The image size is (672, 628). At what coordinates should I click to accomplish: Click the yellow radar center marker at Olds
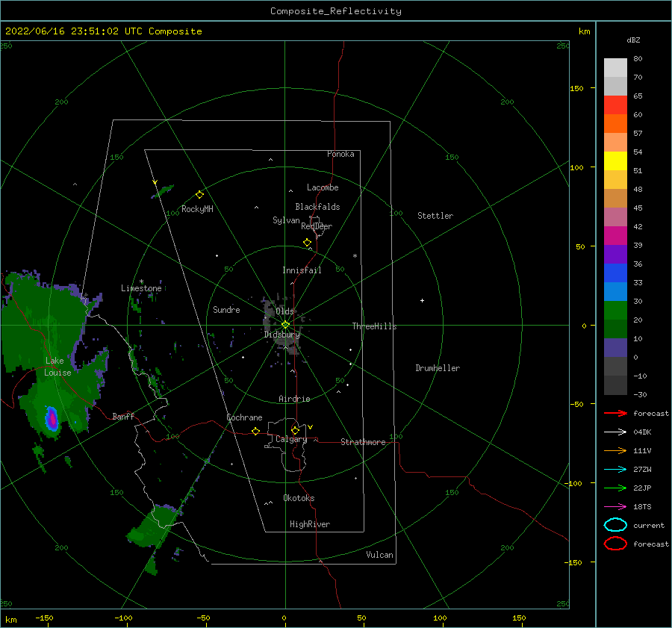coord(285,325)
